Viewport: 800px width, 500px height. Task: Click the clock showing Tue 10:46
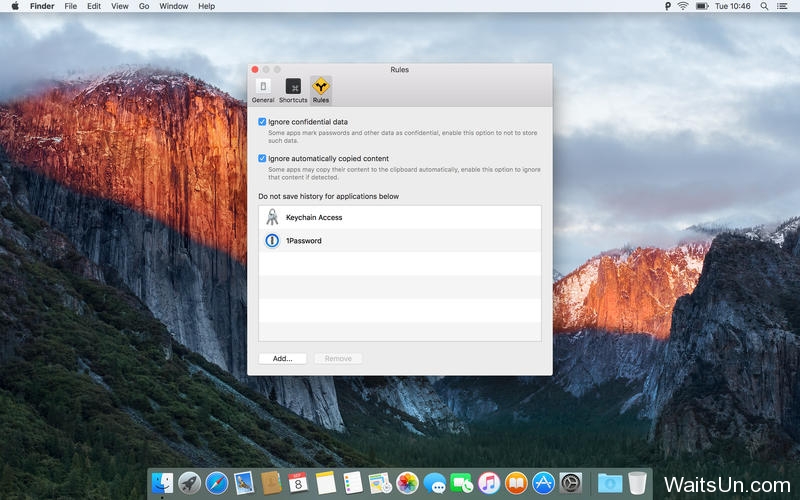pos(733,6)
